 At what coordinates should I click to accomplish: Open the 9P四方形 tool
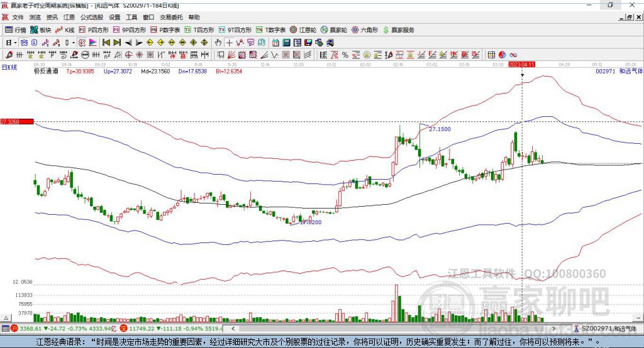[130, 30]
